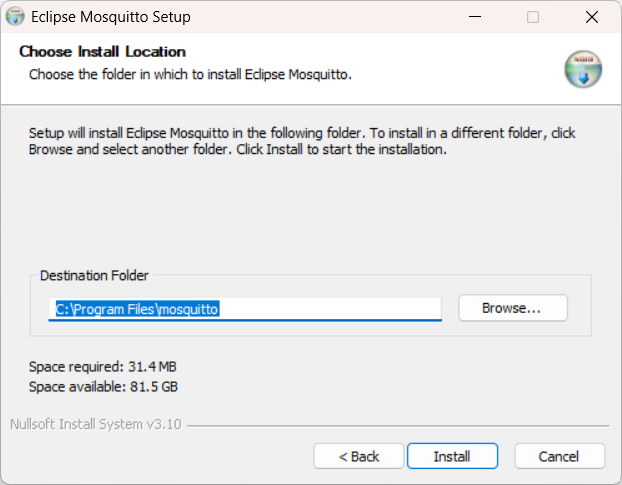The height and width of the screenshot is (485, 622).
Task: Click the 'Space required: 31.4 MB' text
Action: 103,366
